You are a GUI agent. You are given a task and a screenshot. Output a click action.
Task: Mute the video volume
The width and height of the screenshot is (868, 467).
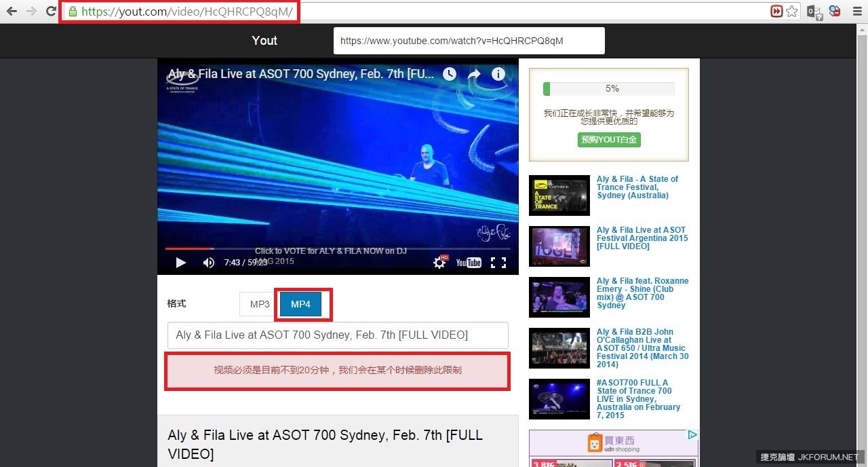click(208, 263)
